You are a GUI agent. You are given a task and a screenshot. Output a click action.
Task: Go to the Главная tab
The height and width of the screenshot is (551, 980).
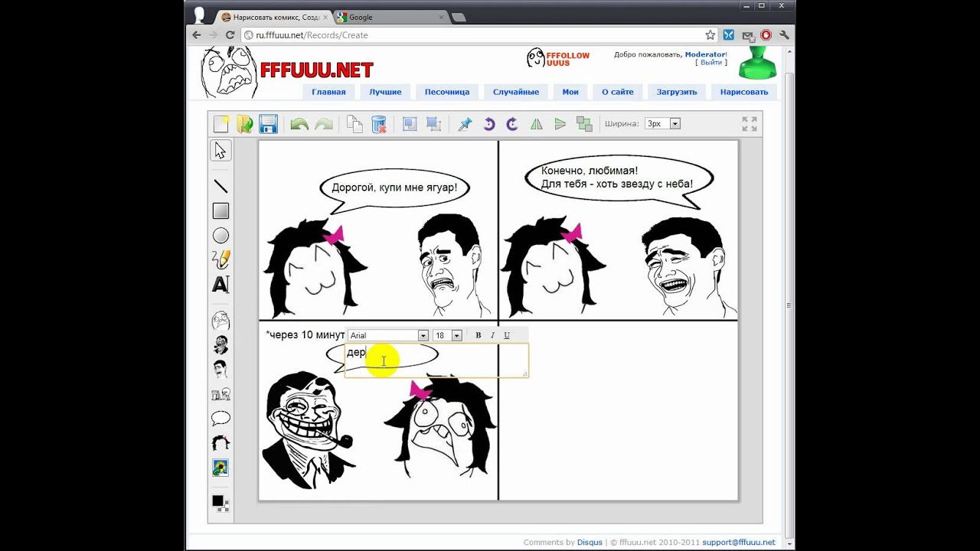[x=328, y=92]
